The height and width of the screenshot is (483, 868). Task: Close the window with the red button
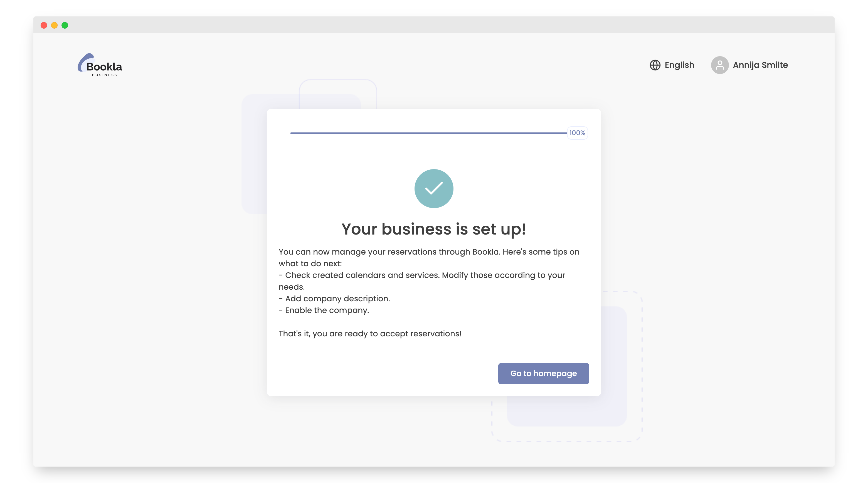pos(44,25)
